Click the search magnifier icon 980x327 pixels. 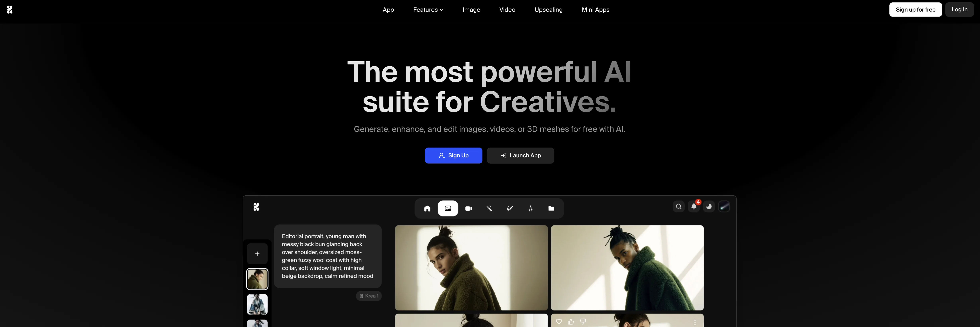(679, 207)
